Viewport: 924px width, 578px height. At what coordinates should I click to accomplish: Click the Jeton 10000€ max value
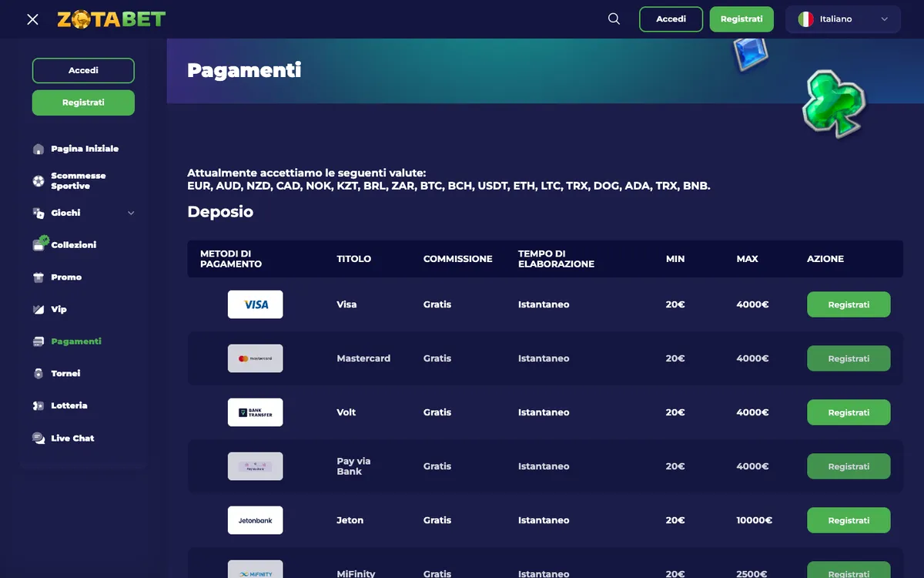tap(754, 520)
